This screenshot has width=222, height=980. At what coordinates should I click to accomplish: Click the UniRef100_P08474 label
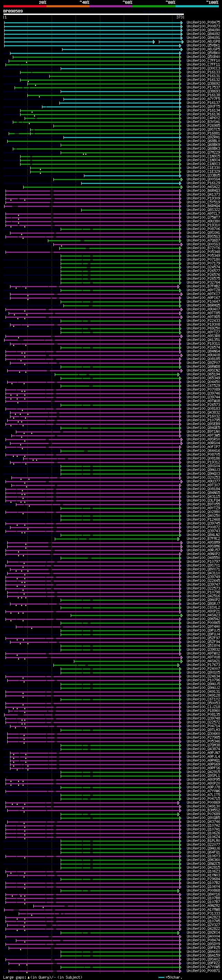203,940
